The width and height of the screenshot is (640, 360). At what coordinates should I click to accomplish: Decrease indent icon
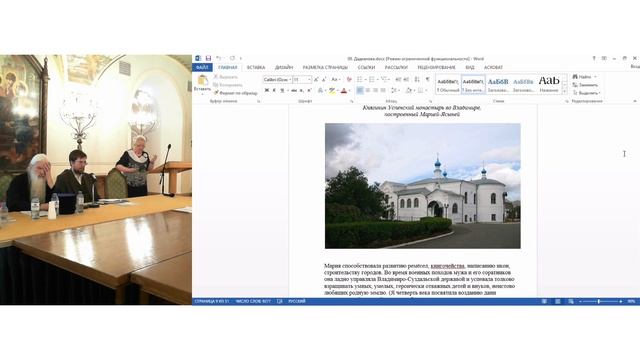398,80
